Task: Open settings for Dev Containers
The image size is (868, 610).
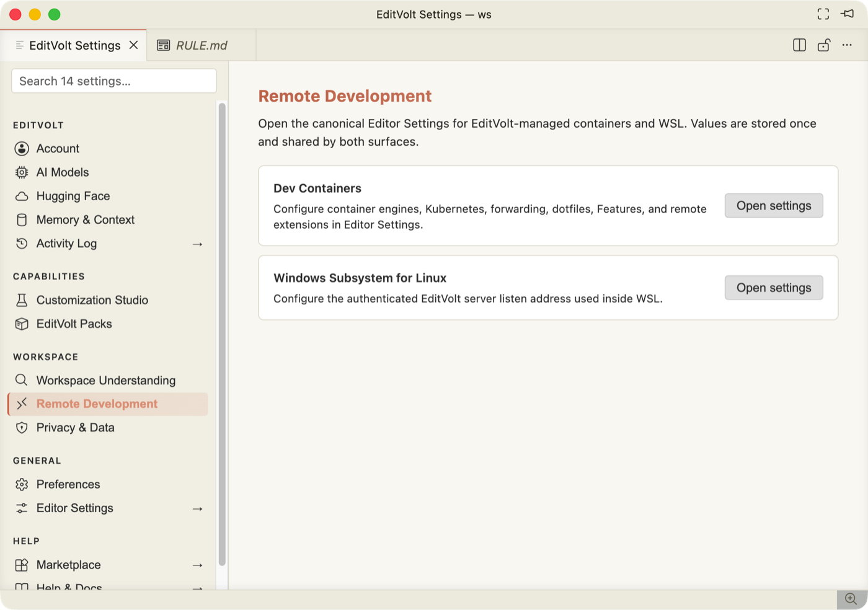Action: coord(774,206)
